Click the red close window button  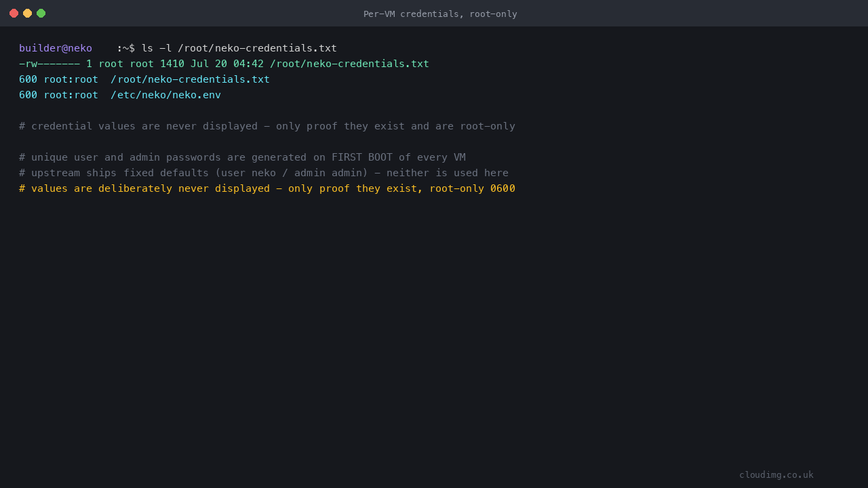click(x=14, y=13)
